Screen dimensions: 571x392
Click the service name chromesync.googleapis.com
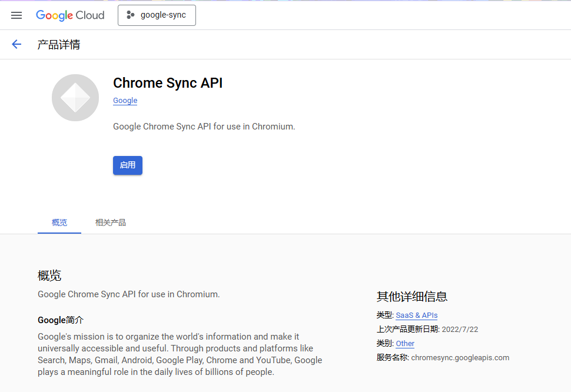tap(460, 357)
